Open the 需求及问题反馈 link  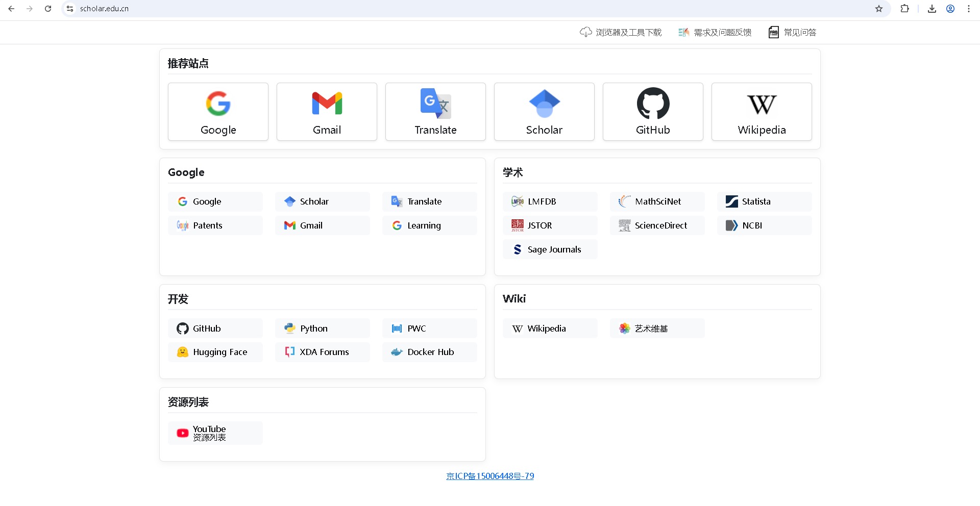pyautogui.click(x=715, y=32)
